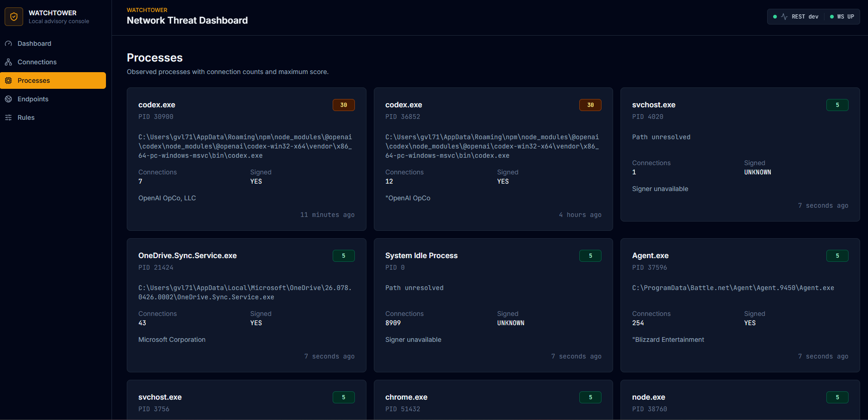The height and width of the screenshot is (420, 868).
Task: Click the Battle.net Agent.exe file path
Action: point(733,288)
